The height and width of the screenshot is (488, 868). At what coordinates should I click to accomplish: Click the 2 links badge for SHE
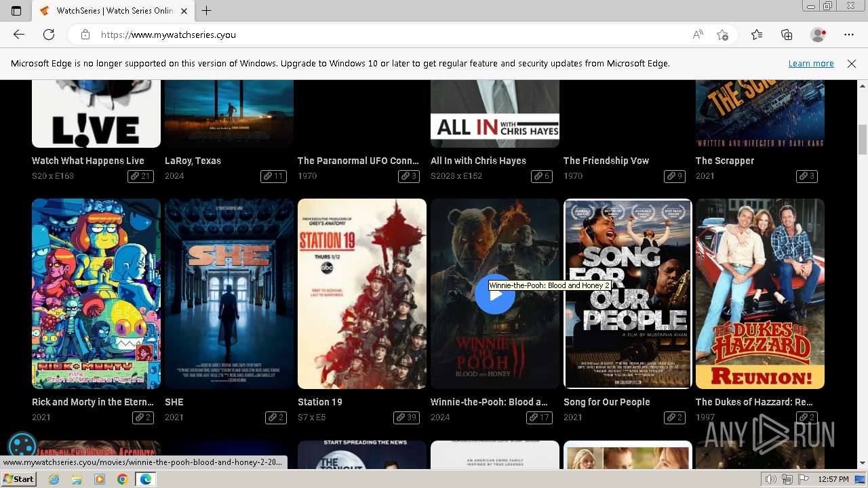pos(276,418)
